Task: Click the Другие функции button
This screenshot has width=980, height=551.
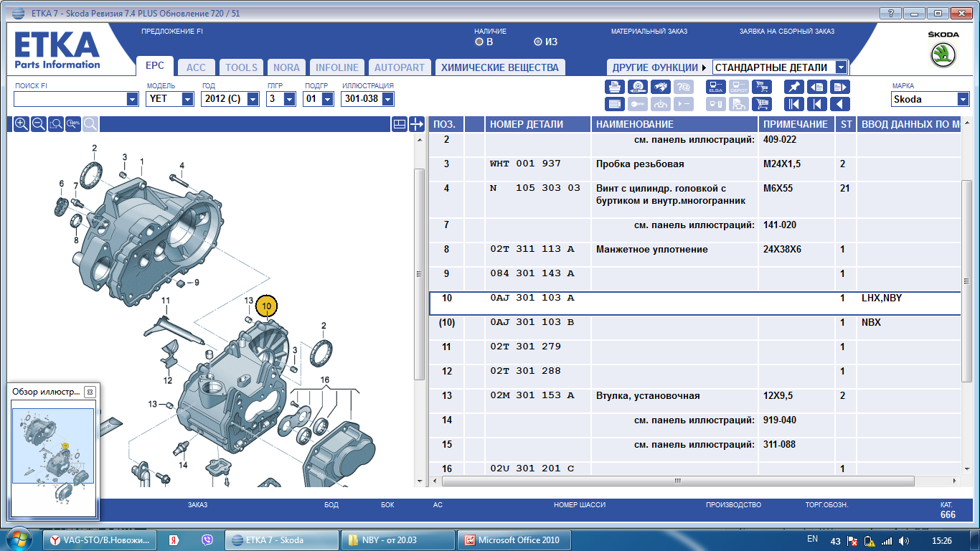Action: click(x=659, y=67)
